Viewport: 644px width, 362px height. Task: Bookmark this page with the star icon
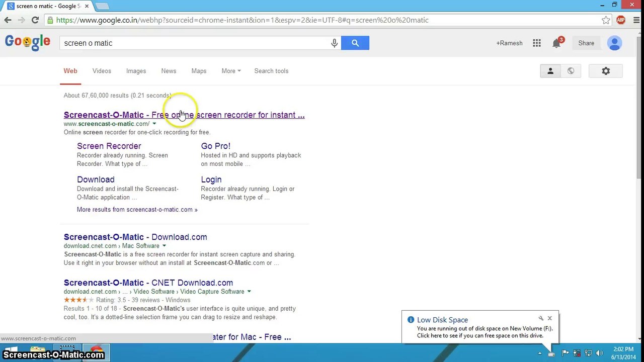(x=606, y=20)
